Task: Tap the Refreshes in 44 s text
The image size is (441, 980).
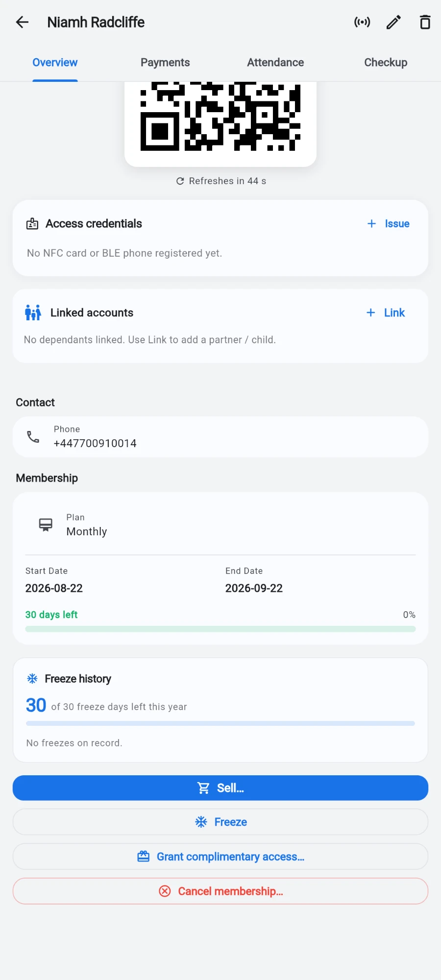Action: point(227,181)
